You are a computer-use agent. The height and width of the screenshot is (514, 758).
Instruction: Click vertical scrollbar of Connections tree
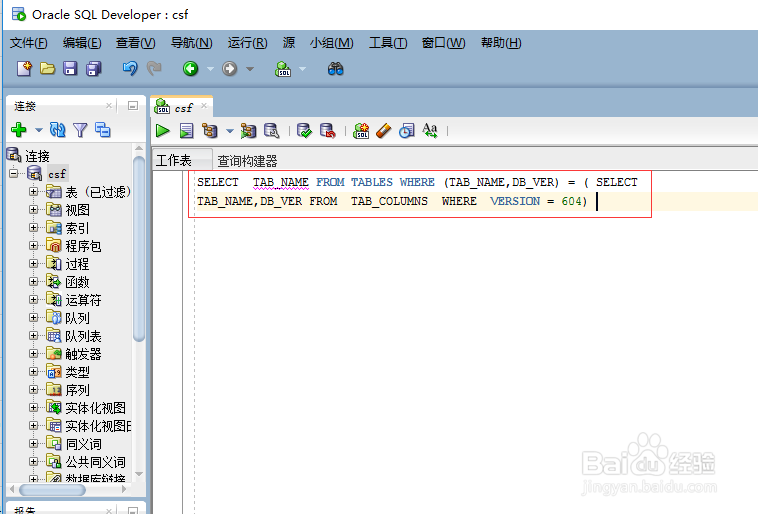tap(139, 249)
